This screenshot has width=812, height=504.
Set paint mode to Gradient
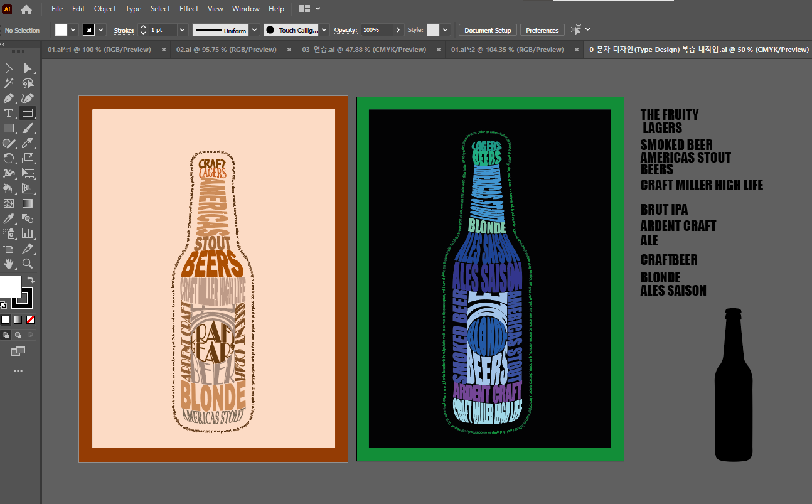[18, 320]
